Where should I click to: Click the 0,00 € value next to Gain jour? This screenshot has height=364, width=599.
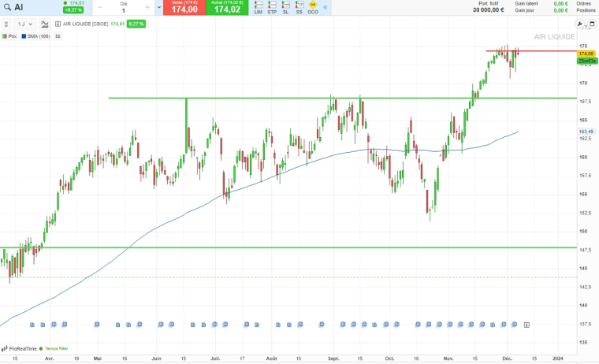(x=561, y=10)
